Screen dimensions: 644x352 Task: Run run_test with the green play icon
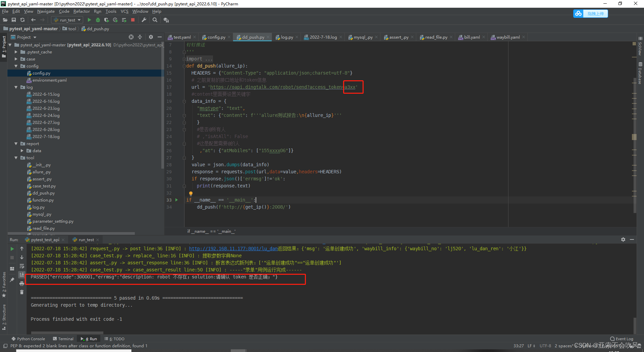pos(89,20)
